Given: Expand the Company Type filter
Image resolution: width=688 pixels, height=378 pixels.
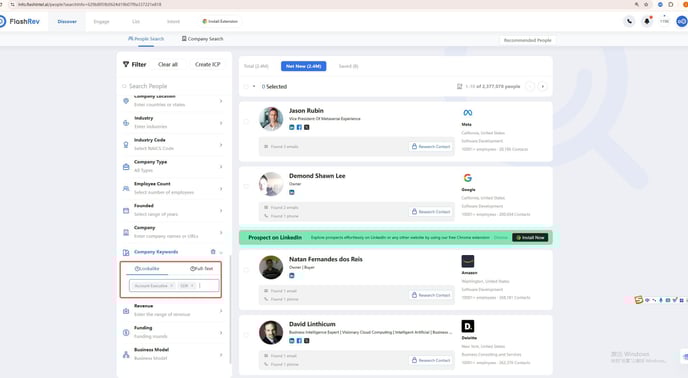Looking at the screenshot, I should (221, 167).
